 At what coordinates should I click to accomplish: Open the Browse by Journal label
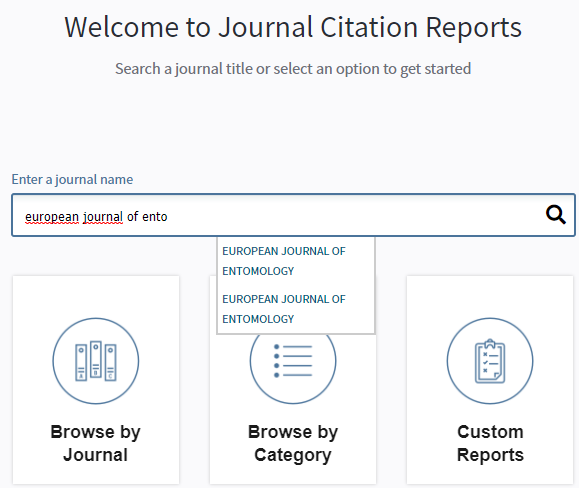click(x=96, y=443)
